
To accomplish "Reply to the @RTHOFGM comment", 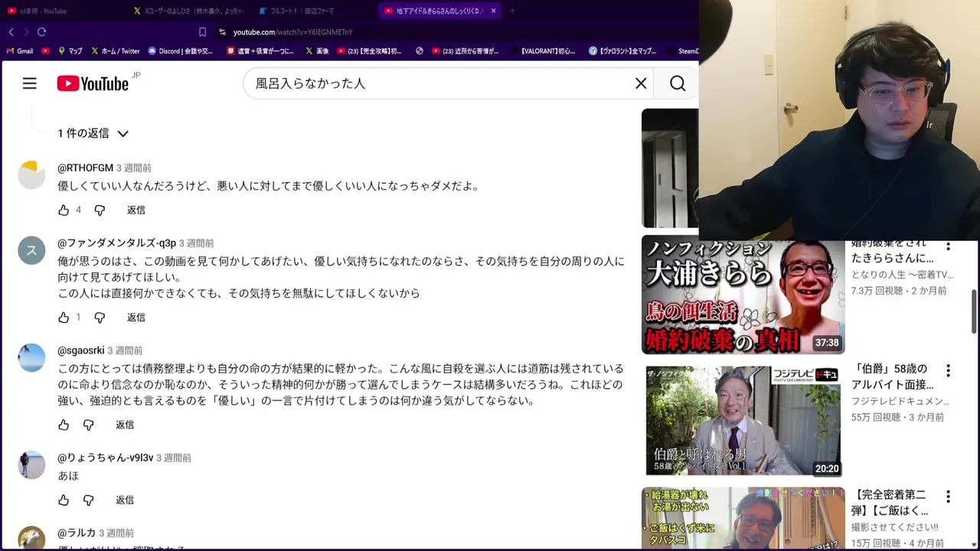I will pos(136,210).
